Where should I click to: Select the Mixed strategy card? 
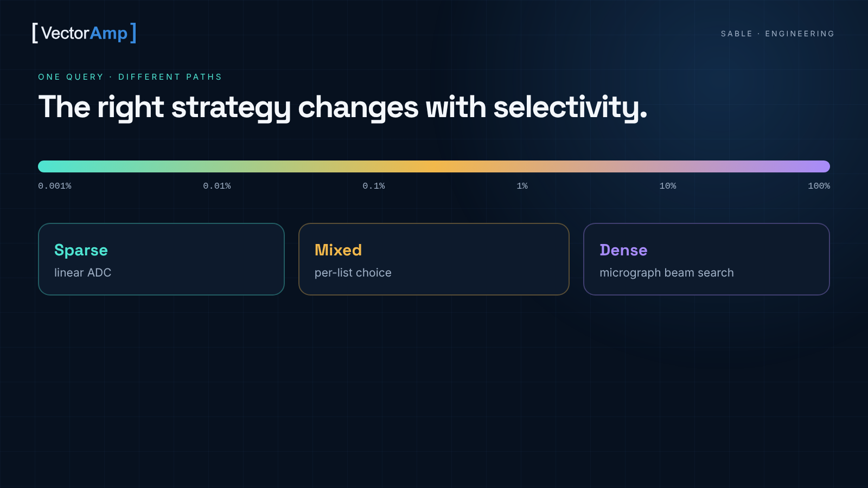tap(434, 259)
